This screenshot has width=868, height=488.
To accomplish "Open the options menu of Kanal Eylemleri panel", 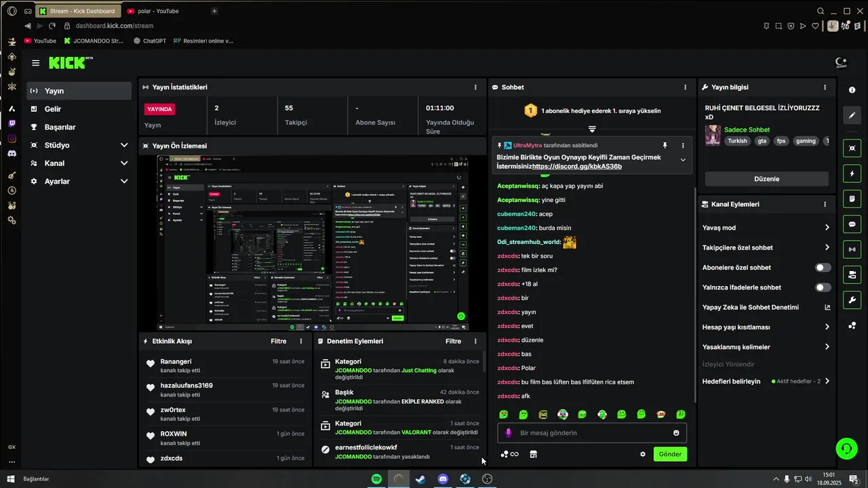I will [825, 204].
